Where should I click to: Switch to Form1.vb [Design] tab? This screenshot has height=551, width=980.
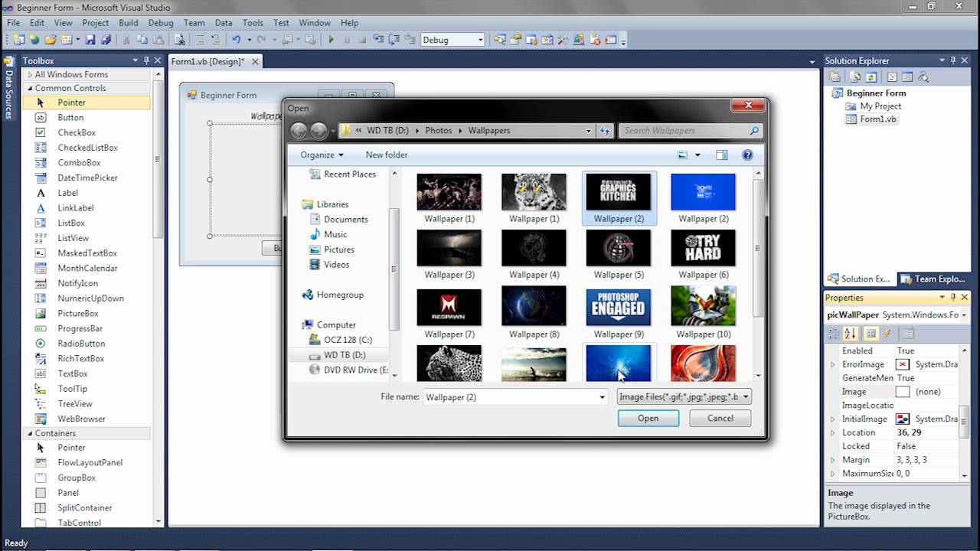coord(208,61)
